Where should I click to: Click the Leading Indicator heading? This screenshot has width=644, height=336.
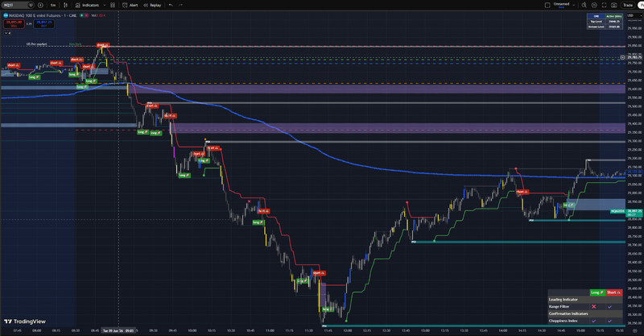(563, 300)
